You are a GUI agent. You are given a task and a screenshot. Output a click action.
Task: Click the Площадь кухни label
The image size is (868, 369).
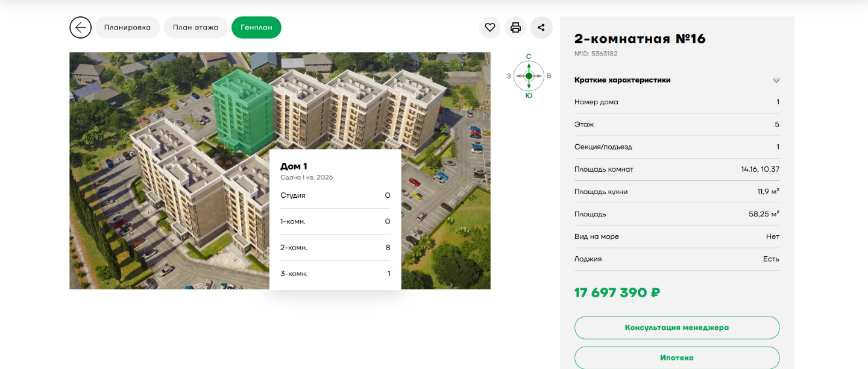click(602, 192)
